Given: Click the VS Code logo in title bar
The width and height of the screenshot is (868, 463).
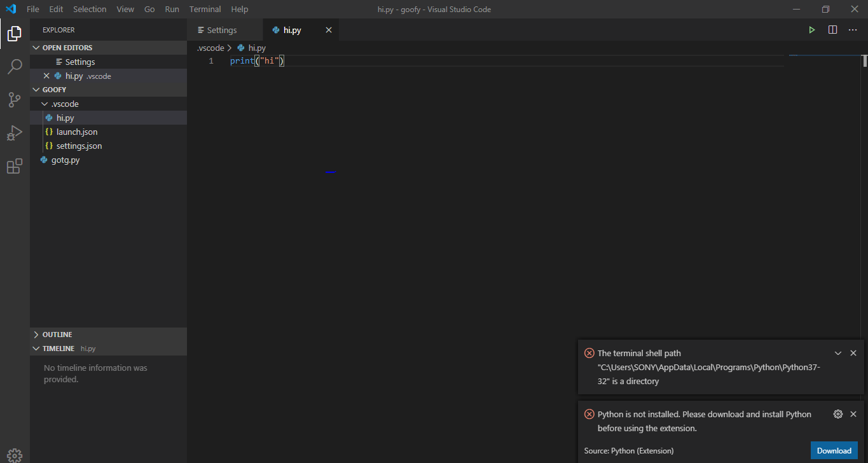Looking at the screenshot, I should pyautogui.click(x=11, y=9).
